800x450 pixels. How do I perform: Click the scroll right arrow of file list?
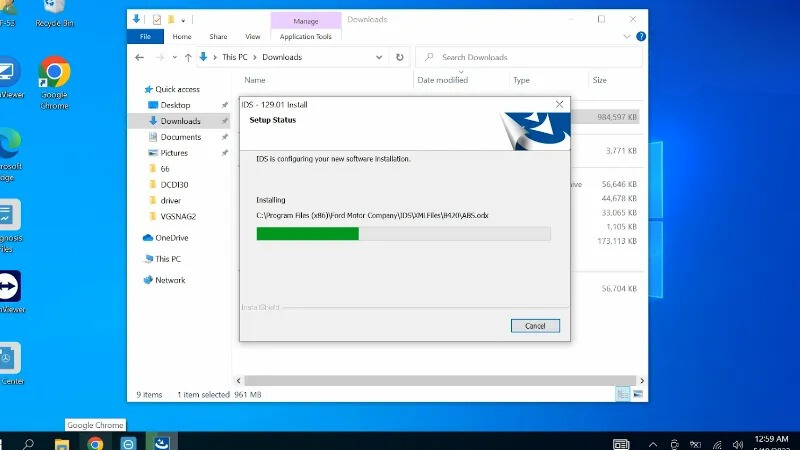tap(642, 381)
